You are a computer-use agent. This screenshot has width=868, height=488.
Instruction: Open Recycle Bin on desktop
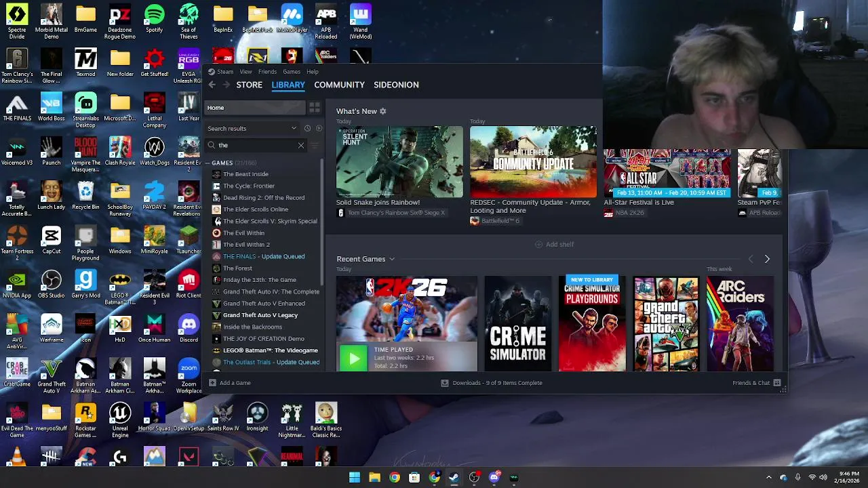(x=85, y=196)
